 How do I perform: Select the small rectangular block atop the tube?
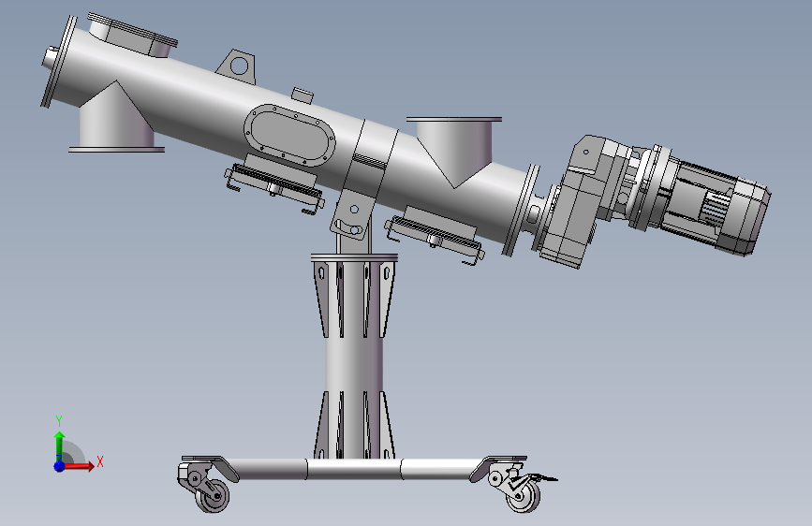pyautogui.click(x=303, y=95)
